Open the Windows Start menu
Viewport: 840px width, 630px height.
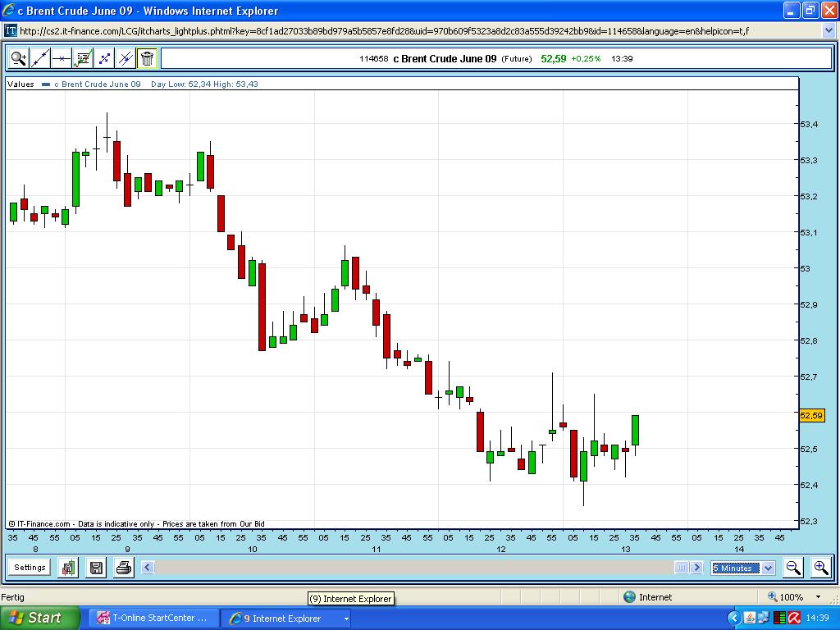pos(39,618)
